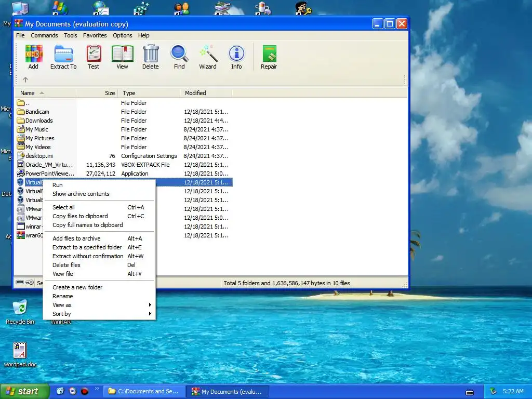The height and width of the screenshot is (399, 532).
Task: Expand the View as submenu
Action: (99, 305)
